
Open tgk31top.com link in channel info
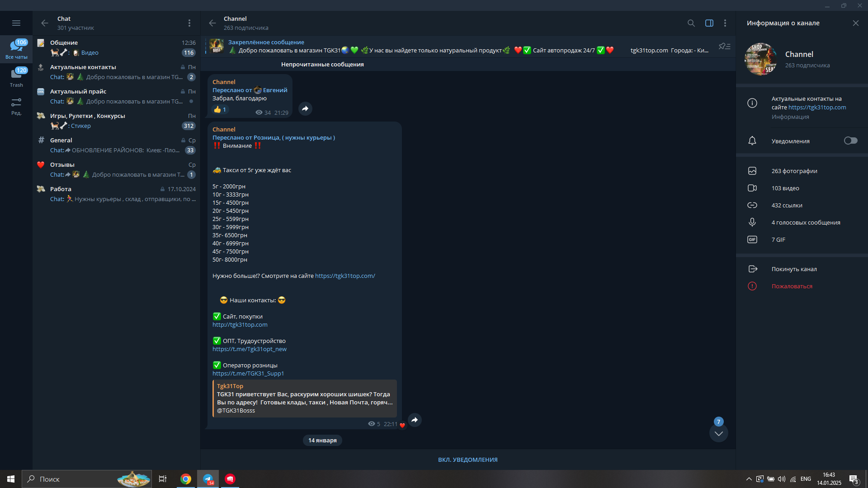817,107
